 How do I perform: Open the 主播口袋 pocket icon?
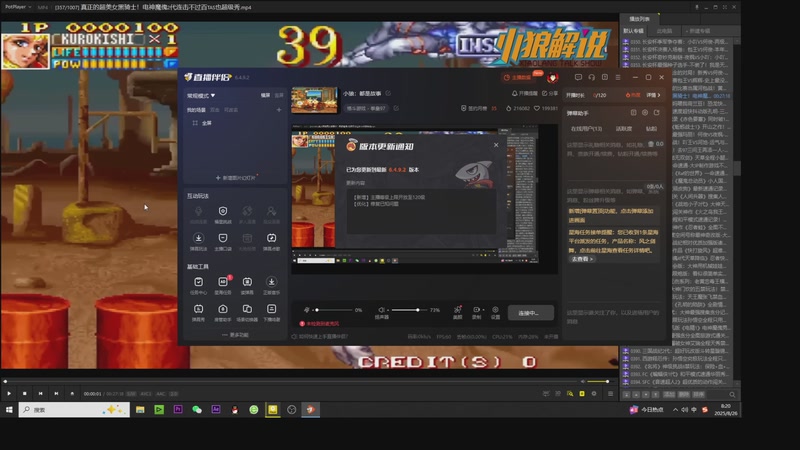223,241
